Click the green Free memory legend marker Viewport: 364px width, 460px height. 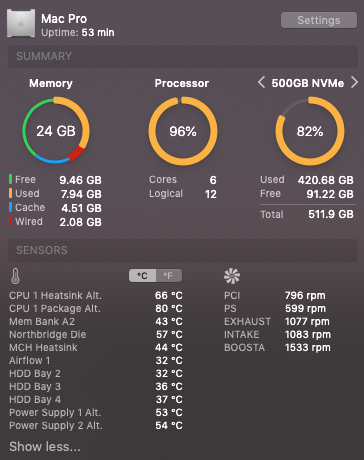point(11,179)
